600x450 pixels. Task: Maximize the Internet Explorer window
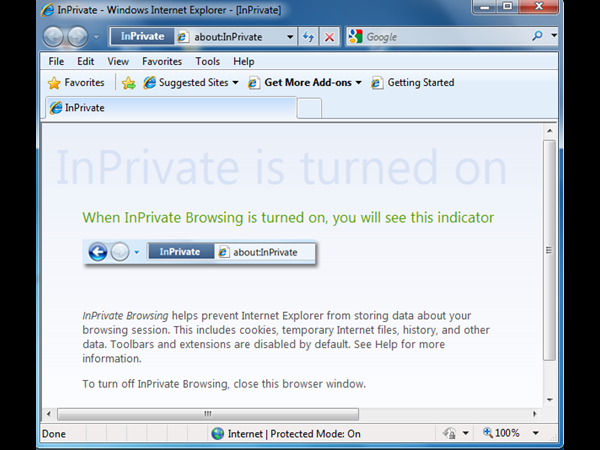coord(507,7)
